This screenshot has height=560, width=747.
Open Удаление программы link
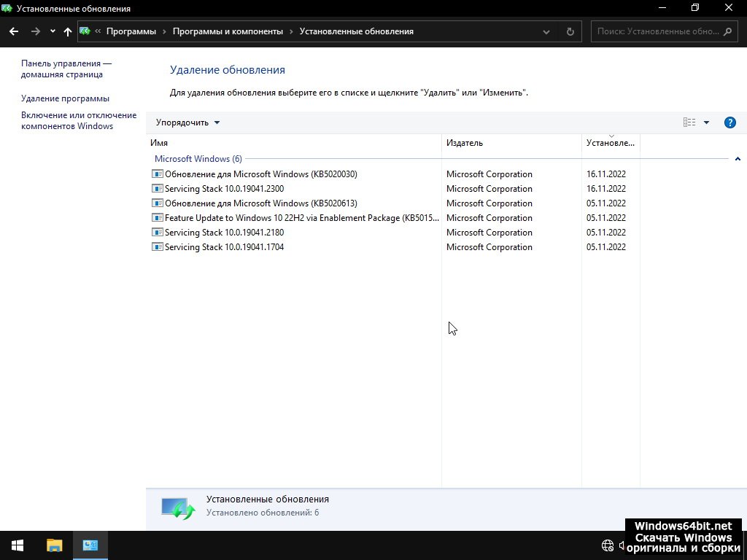click(65, 98)
